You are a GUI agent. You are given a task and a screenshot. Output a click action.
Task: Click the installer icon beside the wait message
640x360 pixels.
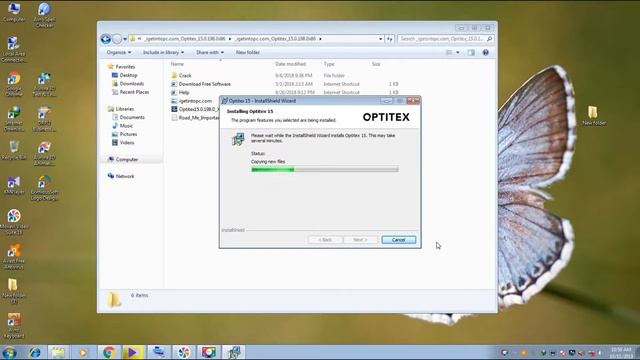(238, 139)
